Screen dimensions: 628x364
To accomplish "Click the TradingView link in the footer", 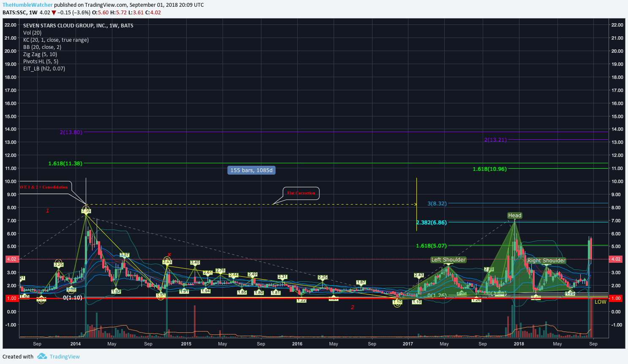I will [65, 356].
